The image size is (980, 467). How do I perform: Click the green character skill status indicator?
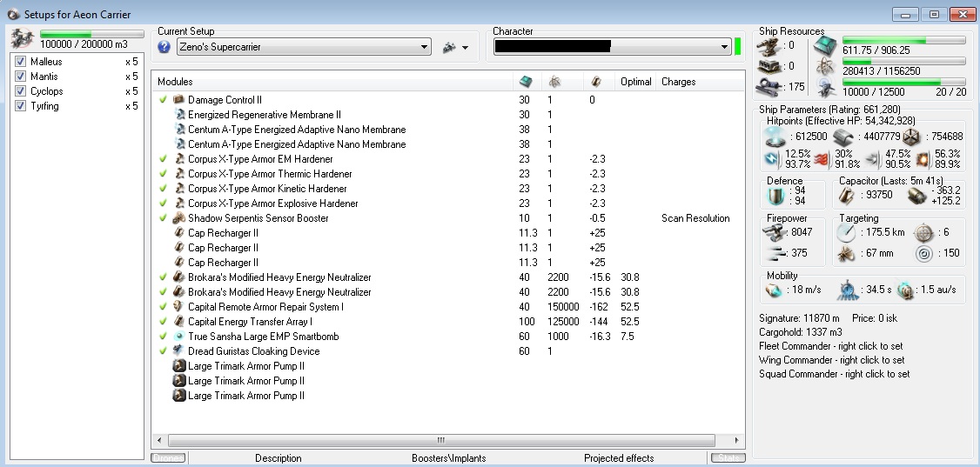[737, 46]
